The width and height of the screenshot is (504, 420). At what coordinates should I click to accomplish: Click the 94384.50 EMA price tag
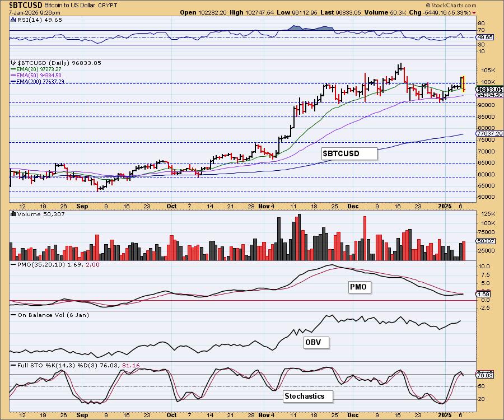[x=490, y=95]
